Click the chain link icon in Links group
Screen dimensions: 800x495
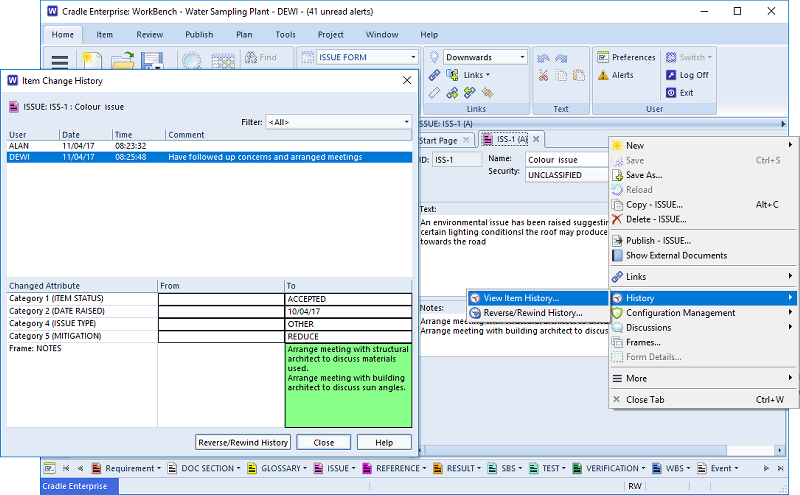point(434,75)
